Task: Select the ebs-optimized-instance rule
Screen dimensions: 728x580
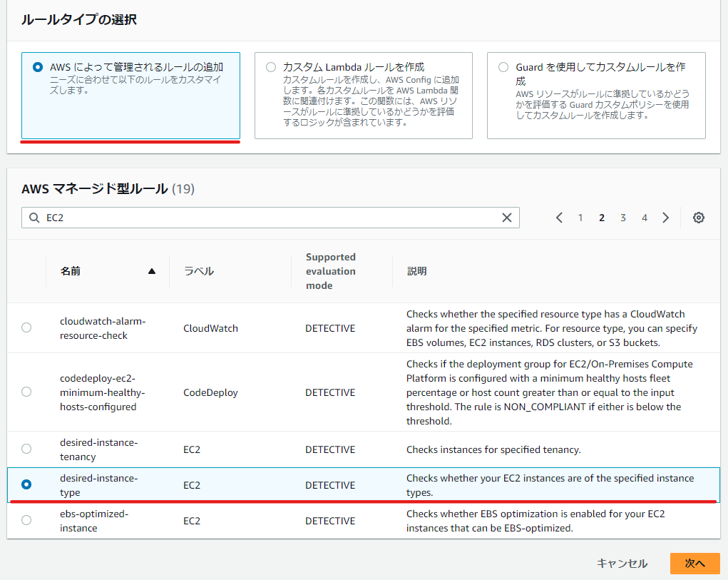Action: [x=26, y=520]
